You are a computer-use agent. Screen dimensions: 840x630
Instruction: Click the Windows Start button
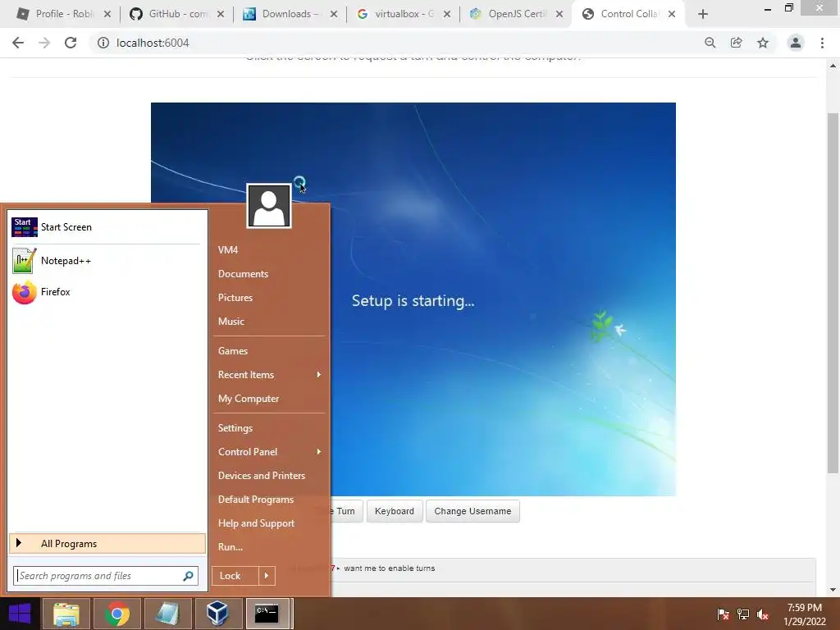(x=21, y=614)
